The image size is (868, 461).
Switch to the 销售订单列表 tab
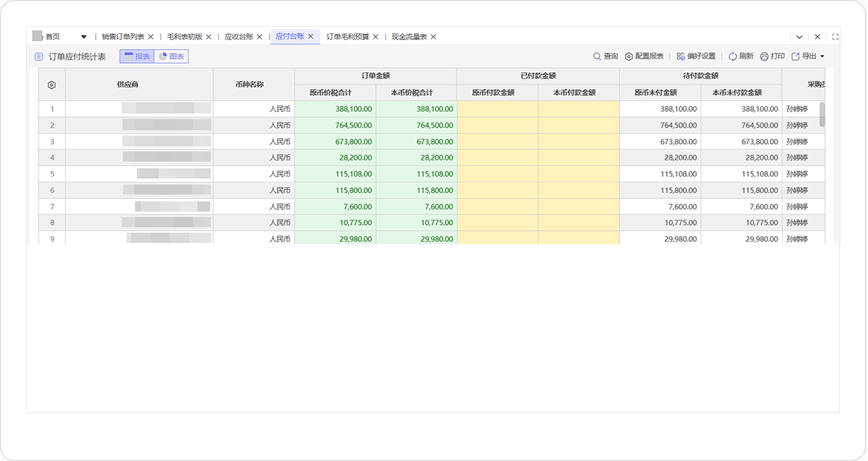pyautogui.click(x=123, y=36)
